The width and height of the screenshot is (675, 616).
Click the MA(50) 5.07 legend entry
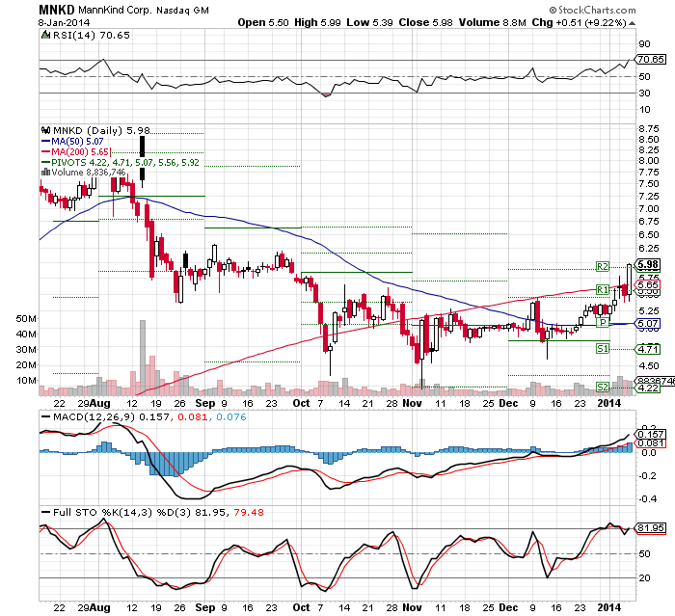coord(72,141)
